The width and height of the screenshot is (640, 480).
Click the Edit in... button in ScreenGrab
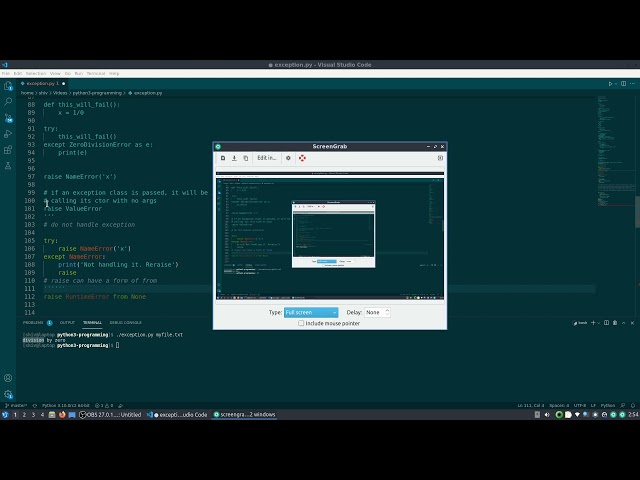(x=267, y=158)
